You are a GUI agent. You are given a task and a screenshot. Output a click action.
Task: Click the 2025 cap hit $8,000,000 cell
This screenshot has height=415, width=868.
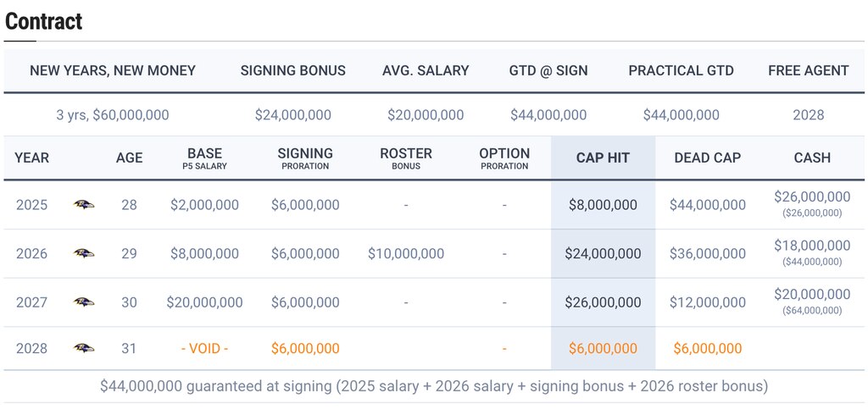(x=603, y=205)
